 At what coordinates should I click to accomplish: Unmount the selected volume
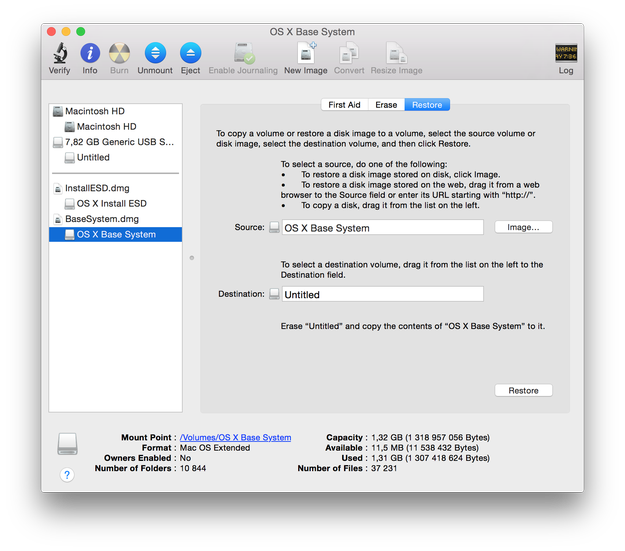155,53
